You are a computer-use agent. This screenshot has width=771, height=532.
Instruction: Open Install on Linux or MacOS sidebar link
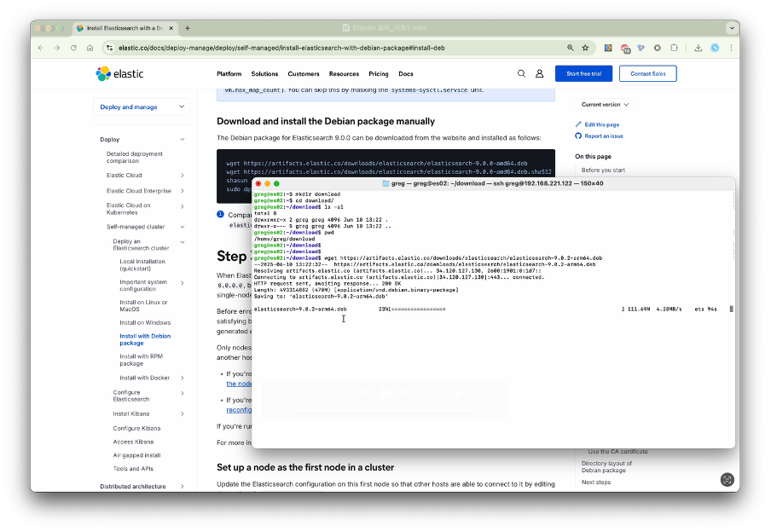pos(143,306)
